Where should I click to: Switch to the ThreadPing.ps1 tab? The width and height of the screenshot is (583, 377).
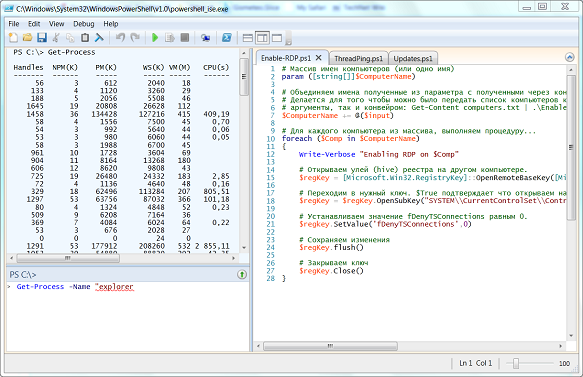click(x=358, y=58)
